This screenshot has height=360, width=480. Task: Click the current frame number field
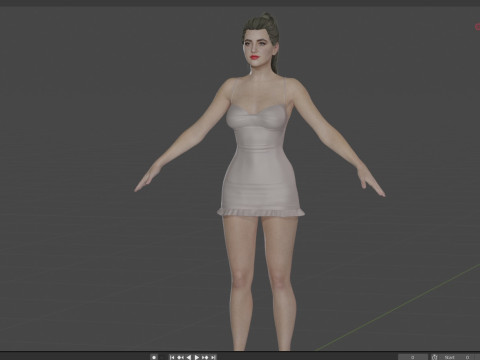(x=413, y=357)
